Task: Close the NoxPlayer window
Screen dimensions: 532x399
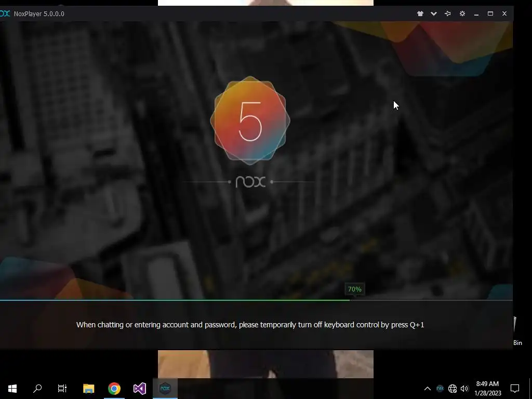Action: [504, 14]
